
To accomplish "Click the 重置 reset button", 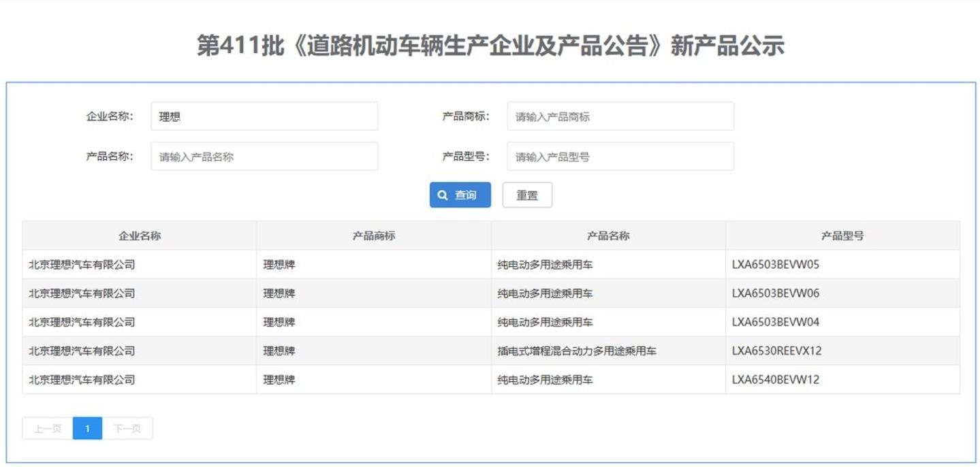I will (527, 195).
